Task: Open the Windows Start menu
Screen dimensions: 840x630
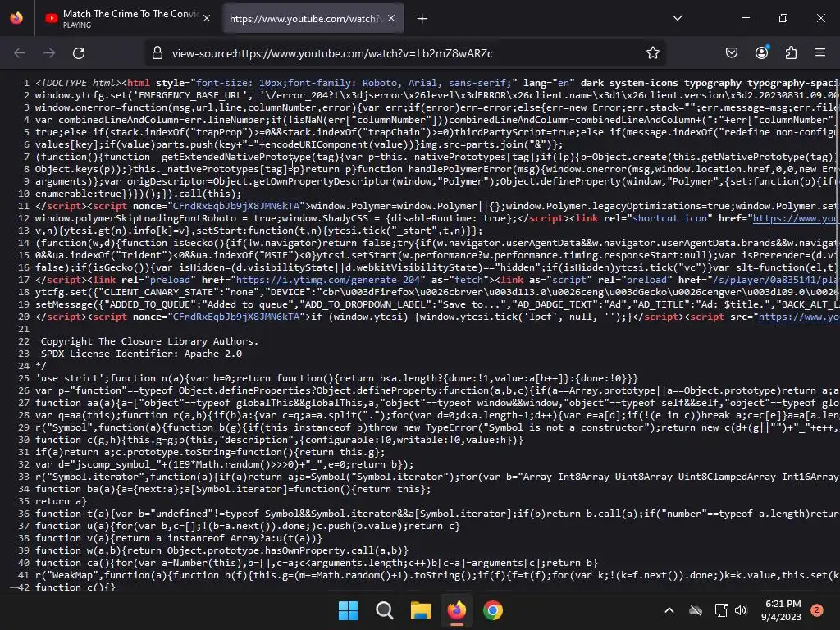Action: [348, 610]
